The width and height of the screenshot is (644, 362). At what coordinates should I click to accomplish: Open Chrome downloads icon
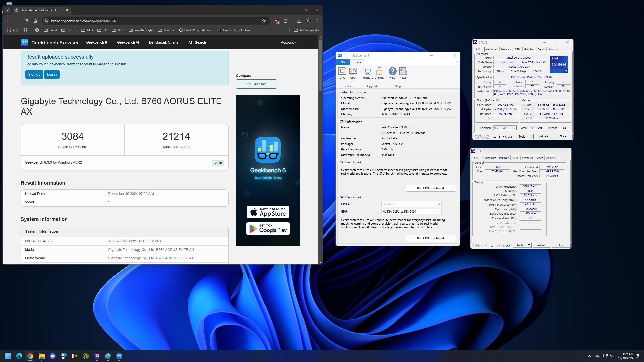(x=299, y=21)
